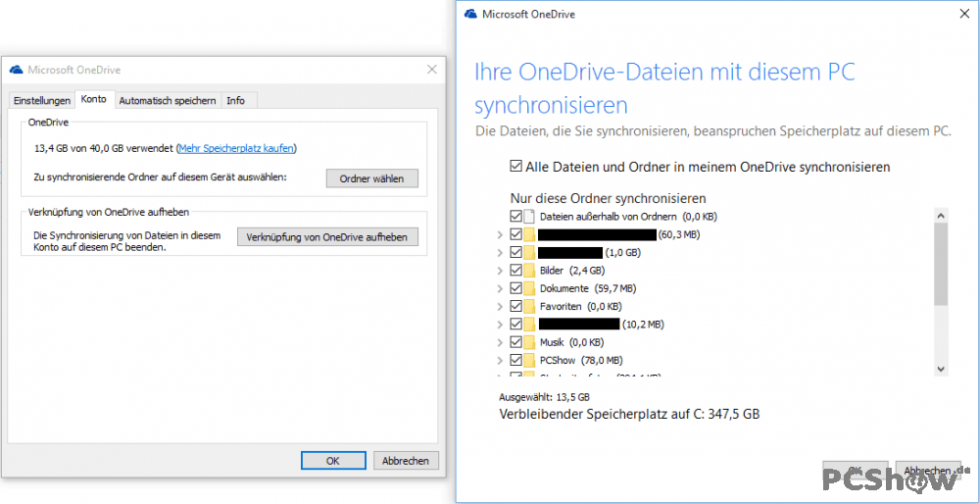
Task: Expand the Dokumente folder
Action: (x=500, y=289)
